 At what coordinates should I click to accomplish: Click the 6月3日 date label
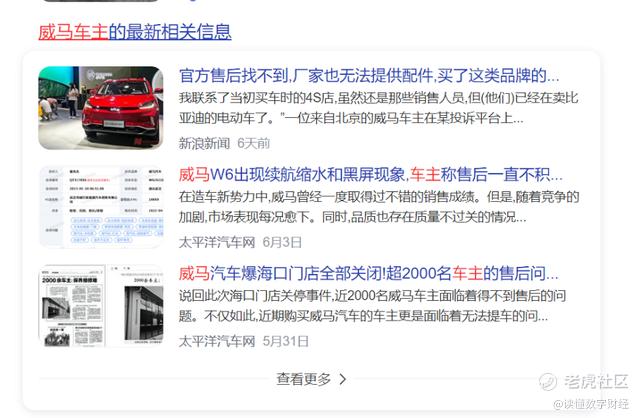tap(282, 242)
